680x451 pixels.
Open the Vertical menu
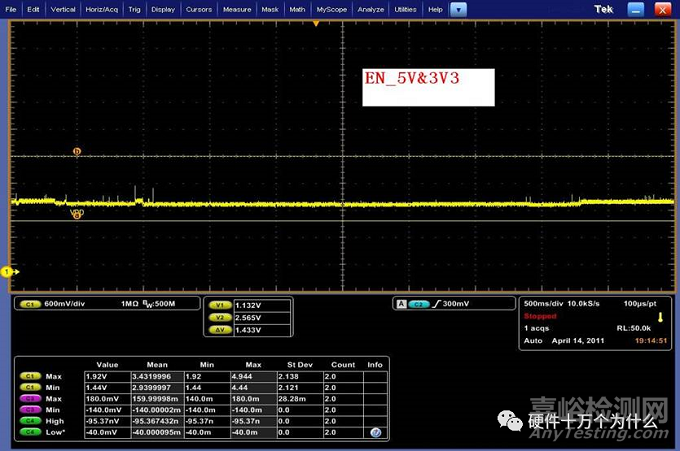click(62, 9)
